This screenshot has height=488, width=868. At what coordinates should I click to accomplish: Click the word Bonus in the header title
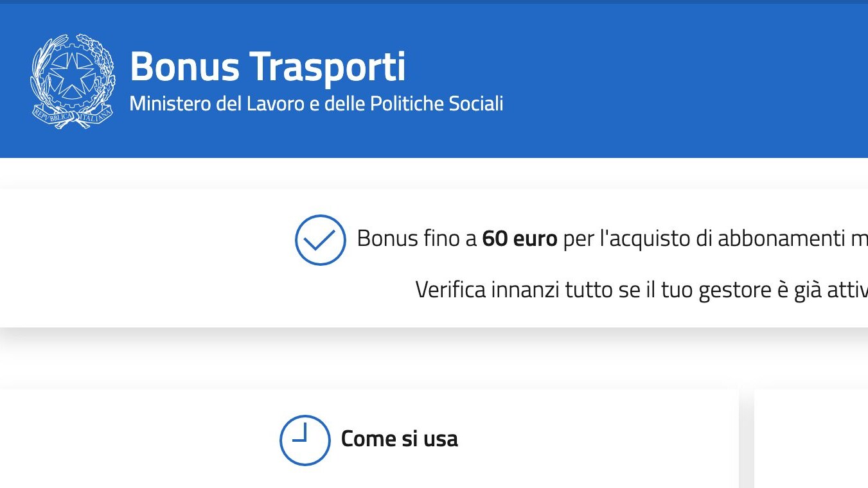pyautogui.click(x=185, y=67)
